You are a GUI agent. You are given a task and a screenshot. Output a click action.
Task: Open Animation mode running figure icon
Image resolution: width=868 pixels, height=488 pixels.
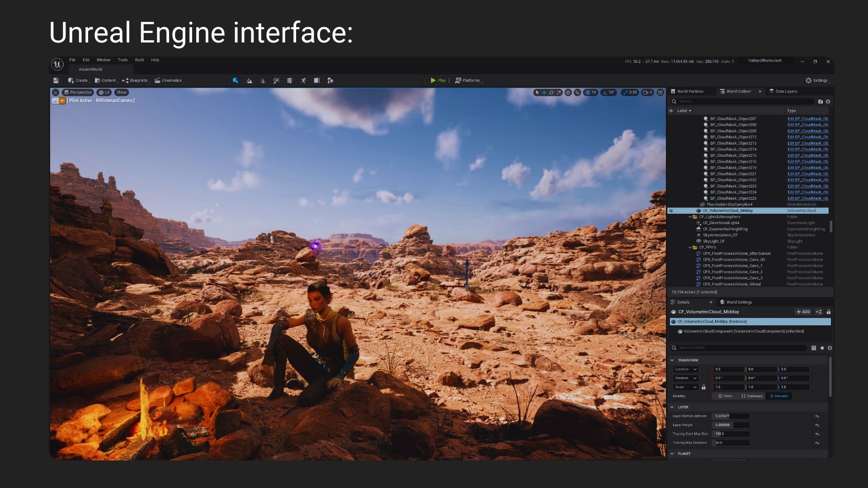303,80
